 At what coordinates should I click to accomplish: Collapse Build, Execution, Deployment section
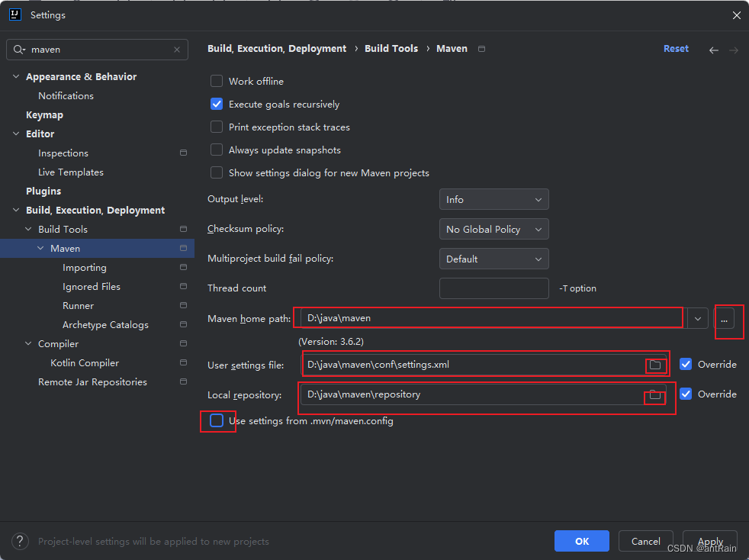[16, 211]
